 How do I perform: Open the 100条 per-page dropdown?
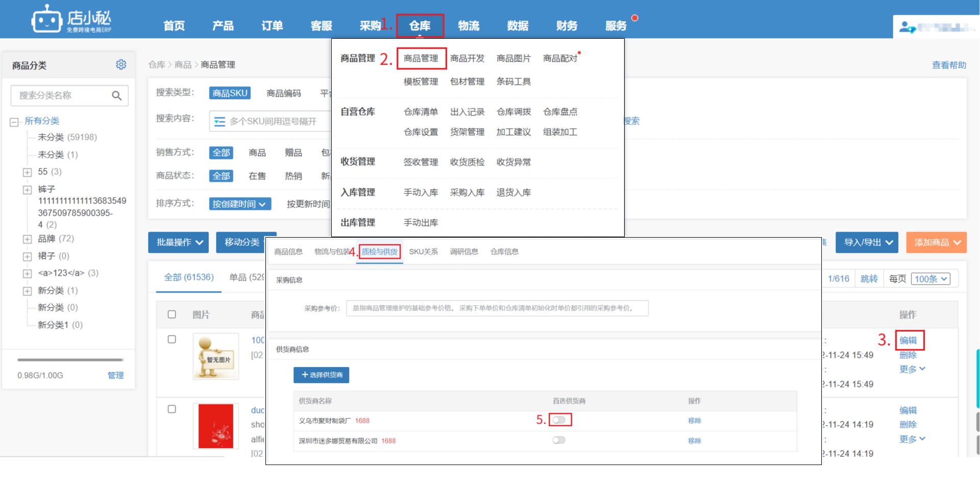(930, 279)
